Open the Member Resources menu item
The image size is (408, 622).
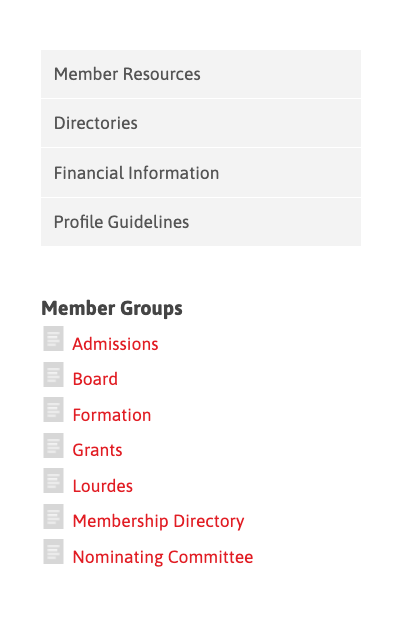click(201, 74)
